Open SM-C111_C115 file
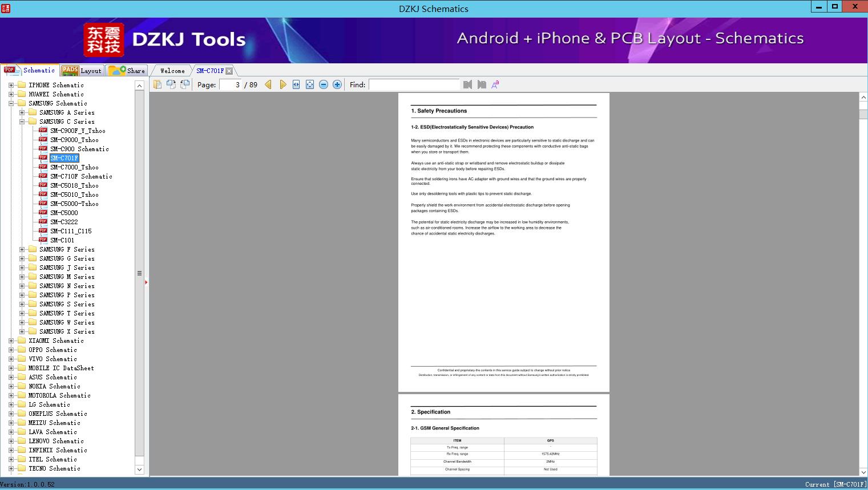The width and height of the screenshot is (868, 490). [71, 231]
